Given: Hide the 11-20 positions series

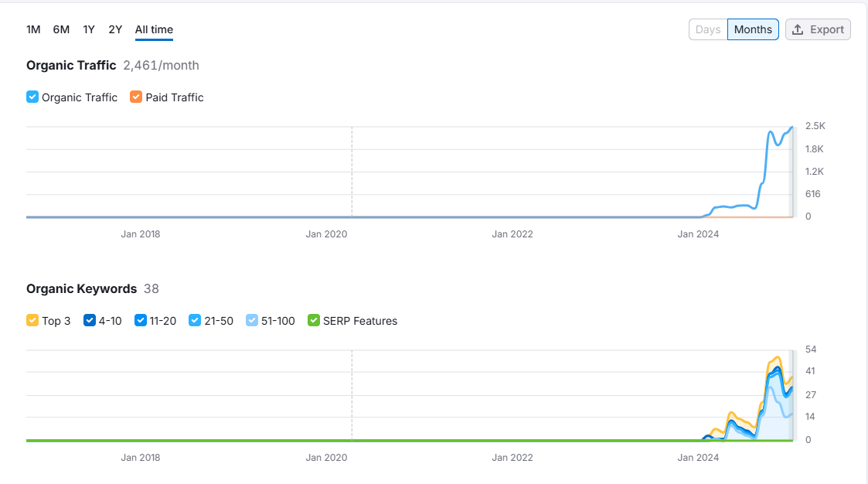Looking at the screenshot, I should tap(141, 321).
